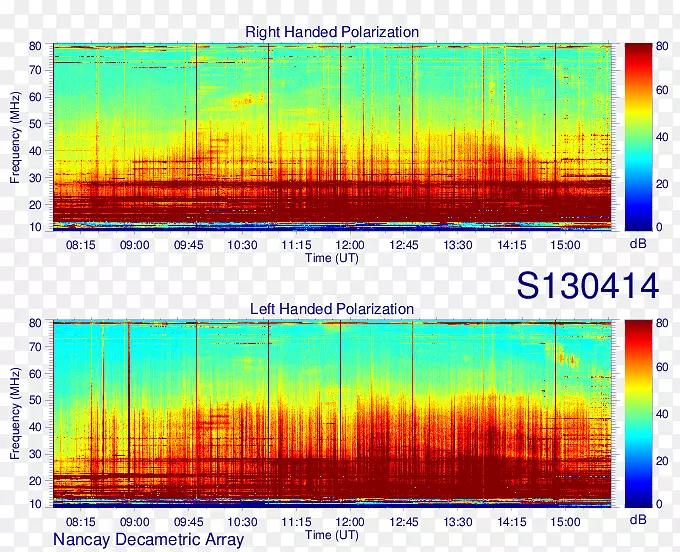Click the 10:30 tick on top time axis
The height and width of the screenshot is (552, 680).
(x=242, y=245)
